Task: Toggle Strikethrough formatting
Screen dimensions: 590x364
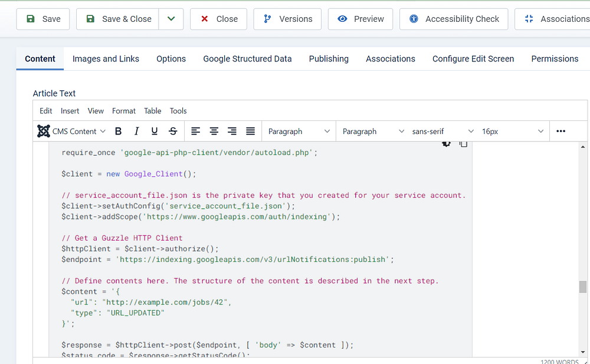Action: point(173,131)
